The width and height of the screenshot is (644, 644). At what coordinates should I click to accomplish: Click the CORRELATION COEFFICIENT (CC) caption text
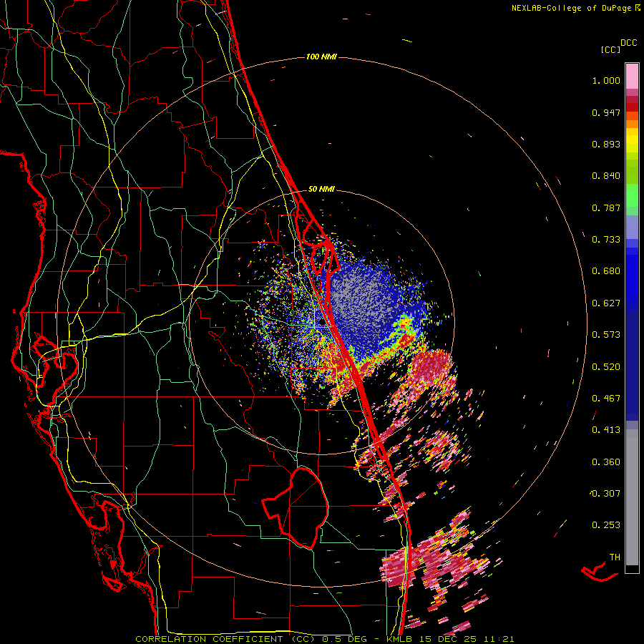[x=225, y=639]
